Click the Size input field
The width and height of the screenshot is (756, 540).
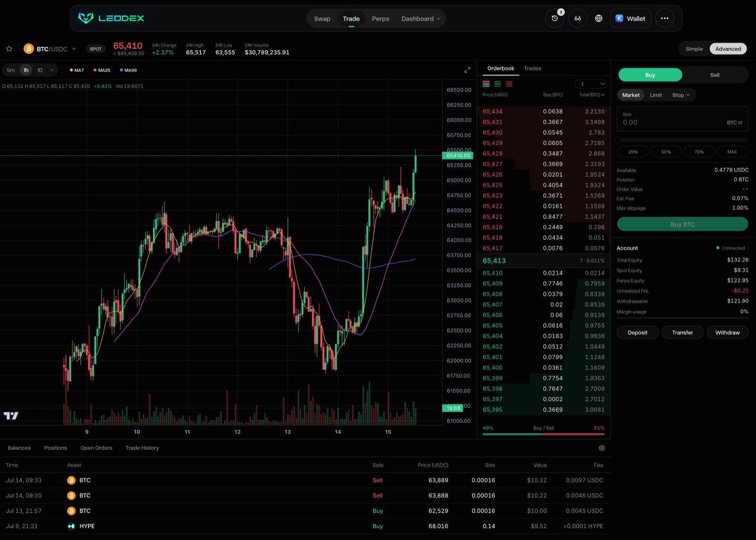tap(682, 119)
